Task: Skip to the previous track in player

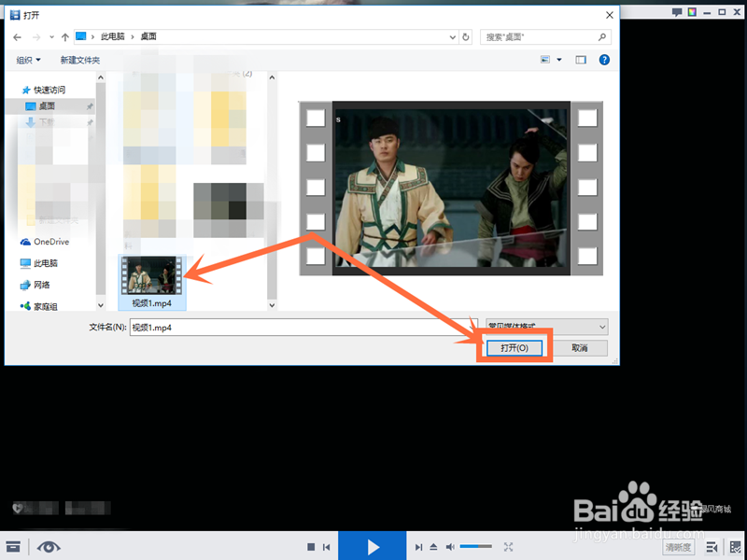Action: click(x=326, y=547)
